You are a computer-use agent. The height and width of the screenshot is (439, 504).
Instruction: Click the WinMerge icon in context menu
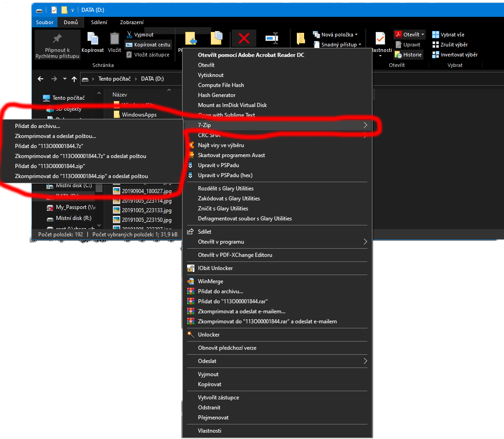191,281
